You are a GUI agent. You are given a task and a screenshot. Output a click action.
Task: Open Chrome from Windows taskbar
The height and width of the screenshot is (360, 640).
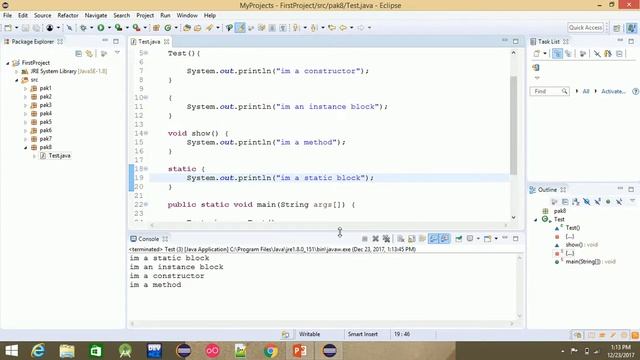click(270, 351)
